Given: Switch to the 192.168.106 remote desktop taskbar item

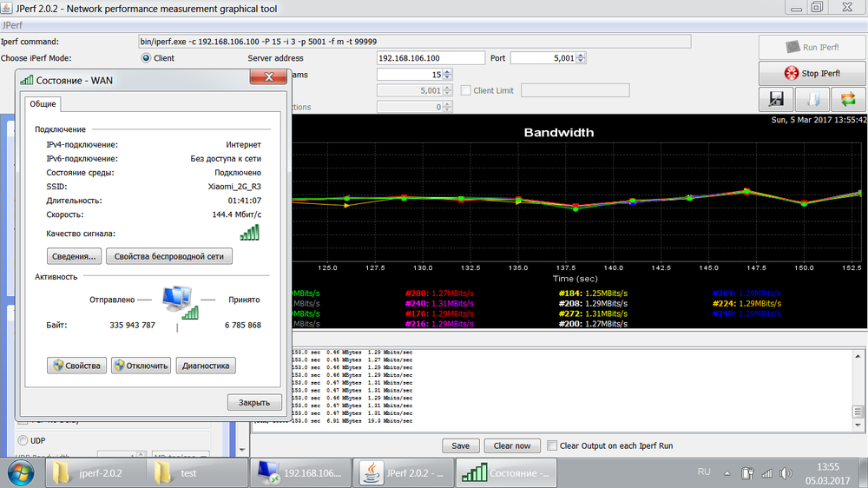Looking at the screenshot, I should [x=300, y=473].
